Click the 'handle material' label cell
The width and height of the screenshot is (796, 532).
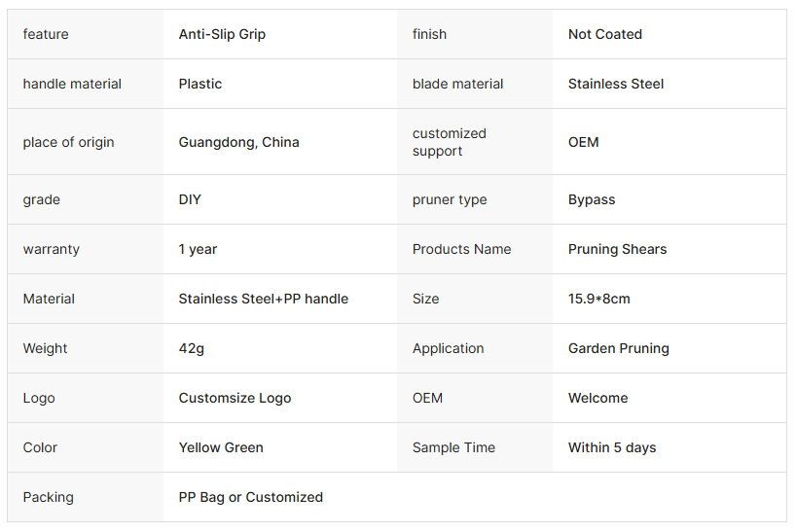(72, 84)
